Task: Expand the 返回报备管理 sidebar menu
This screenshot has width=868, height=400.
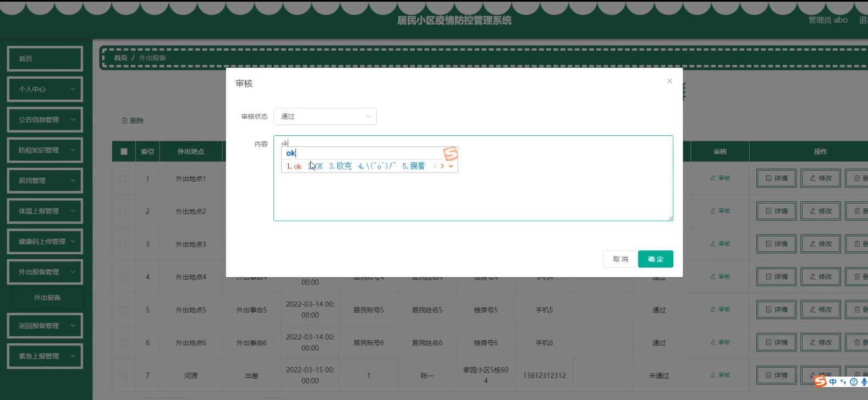Action: tap(45, 326)
